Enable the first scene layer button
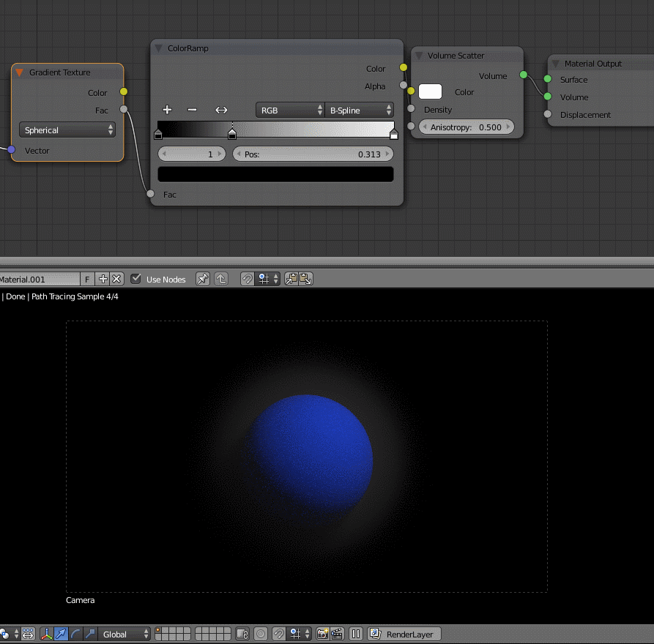654x644 pixels. click(x=157, y=632)
